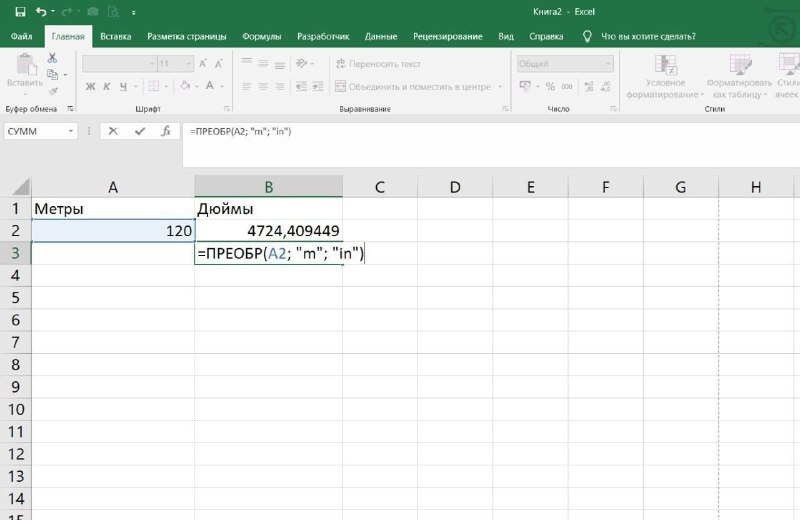Screen dimensions: 800x520
Task: Click the fill color bucket icon
Action: click(x=185, y=86)
